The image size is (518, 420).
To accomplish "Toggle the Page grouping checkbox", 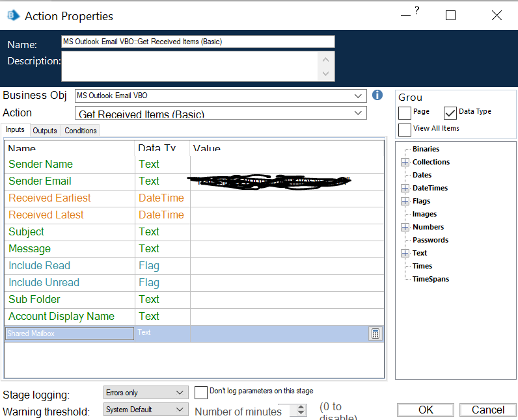I will pyautogui.click(x=405, y=113).
